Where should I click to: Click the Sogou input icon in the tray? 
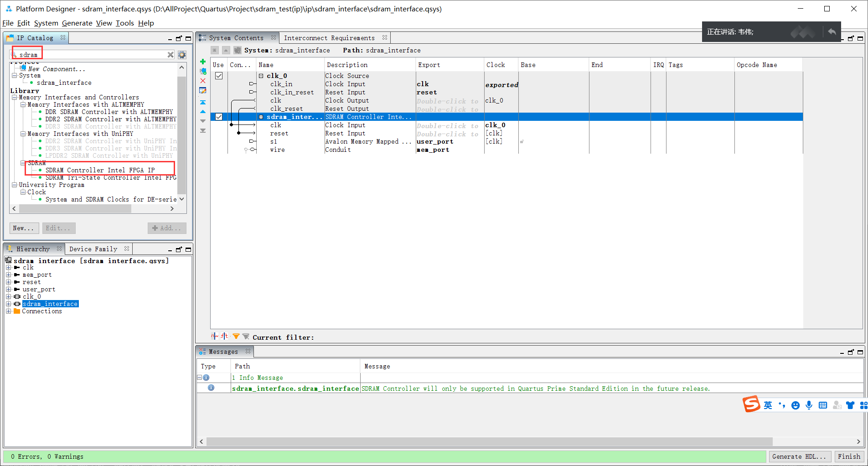point(752,404)
